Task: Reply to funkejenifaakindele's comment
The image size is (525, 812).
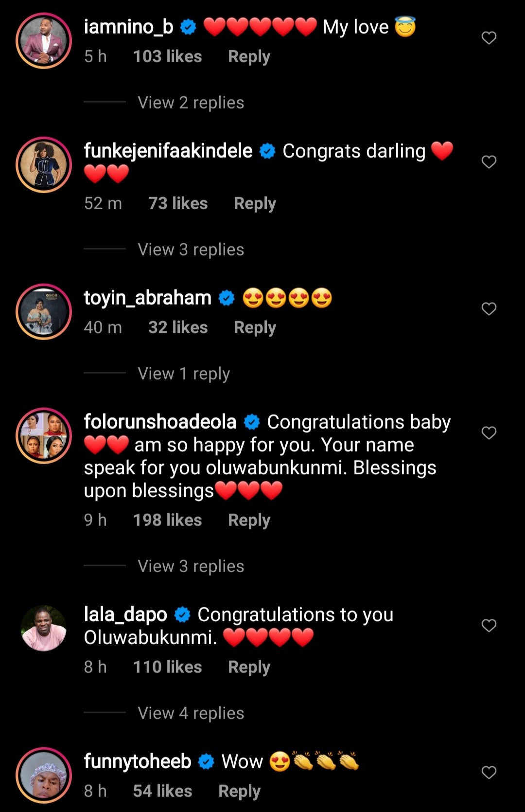Action: 255,203
